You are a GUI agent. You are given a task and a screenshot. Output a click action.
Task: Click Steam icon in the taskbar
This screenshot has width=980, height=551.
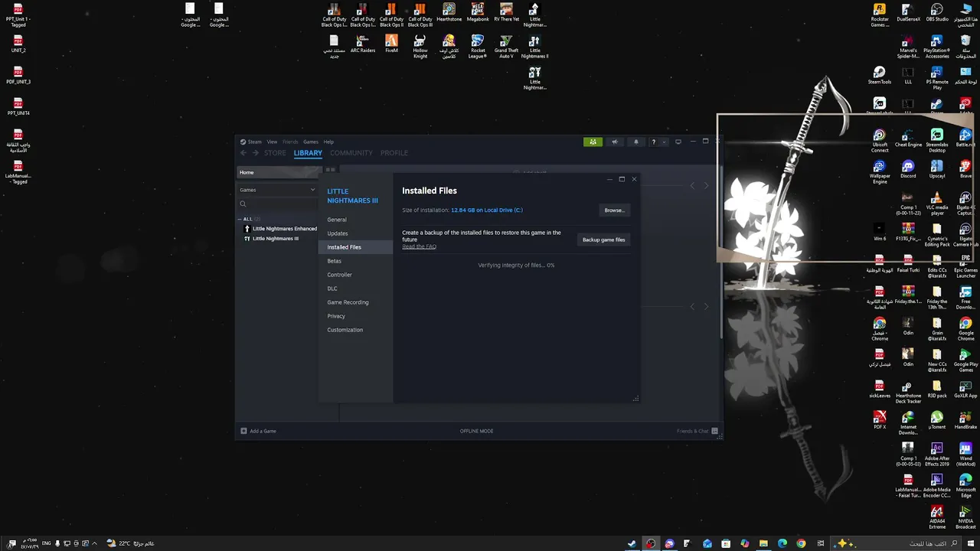coord(632,543)
